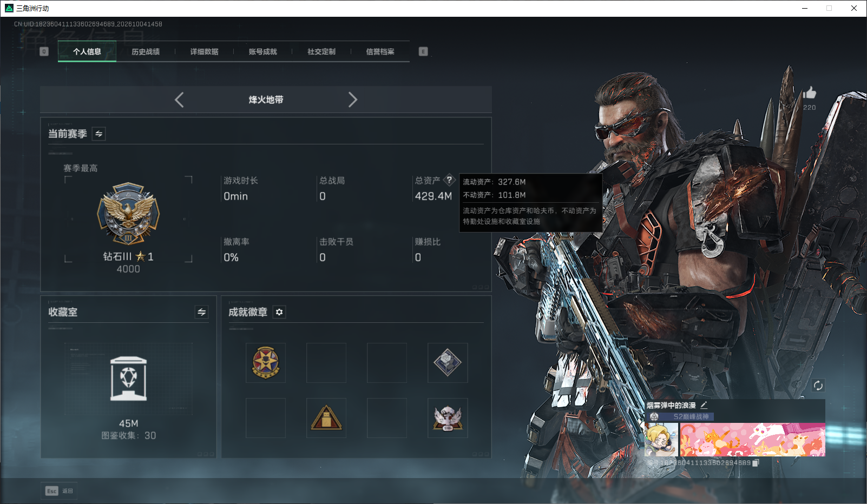Viewport: 867px width, 504px height.
Task: Click the 三角洲行动 title bar app icon
Action: click(x=9, y=8)
